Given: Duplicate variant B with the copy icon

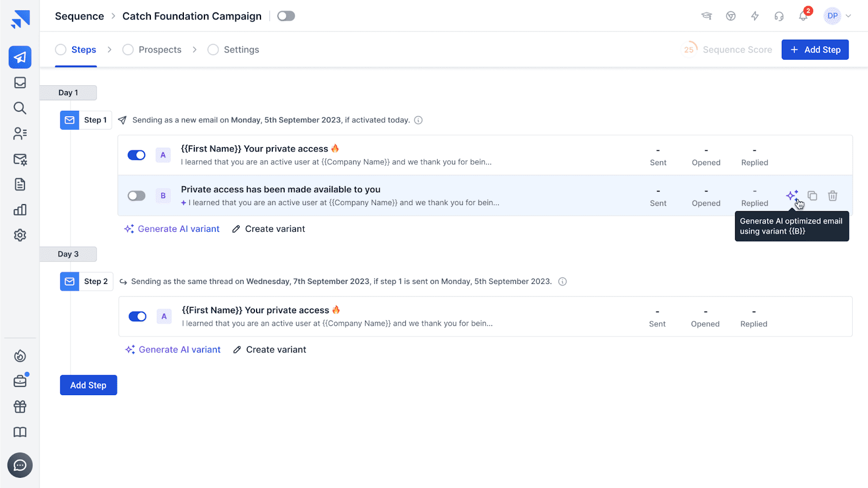Looking at the screenshot, I should coord(812,196).
